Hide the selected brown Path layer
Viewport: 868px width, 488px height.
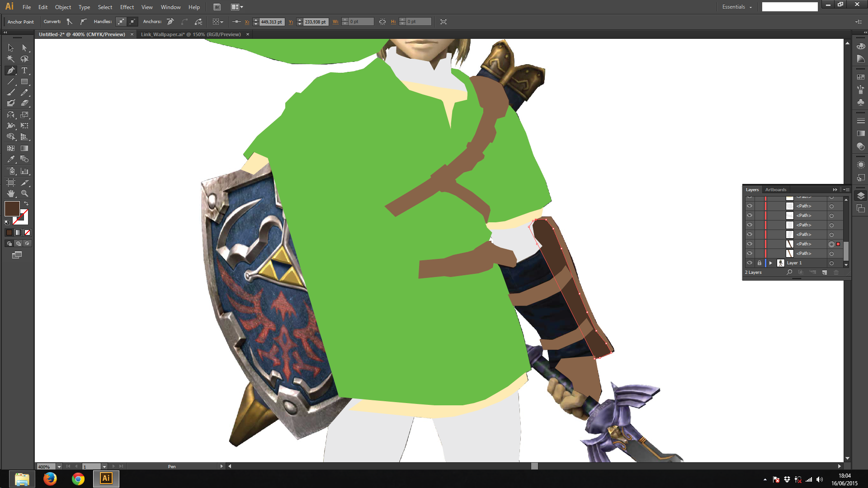tap(750, 244)
